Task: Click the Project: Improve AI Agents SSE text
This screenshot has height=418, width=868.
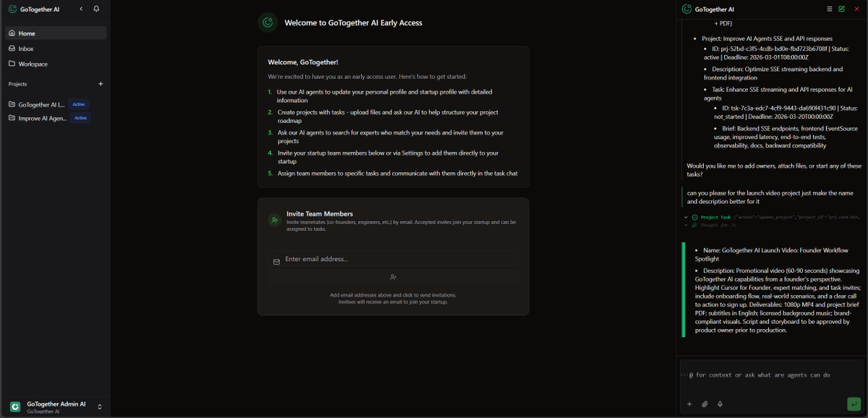Action: (767, 38)
